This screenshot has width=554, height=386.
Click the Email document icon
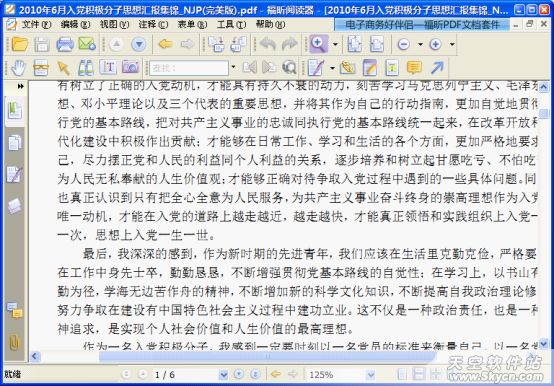click(87, 44)
